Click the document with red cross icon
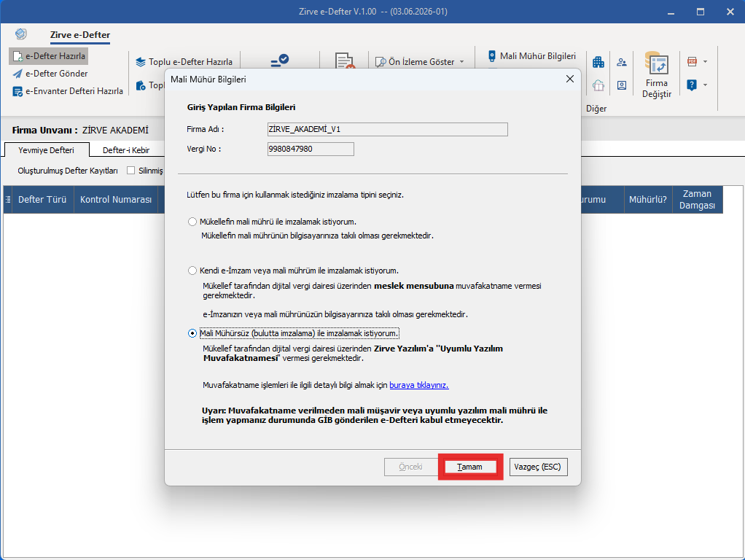This screenshot has height=560, width=745. (x=345, y=61)
